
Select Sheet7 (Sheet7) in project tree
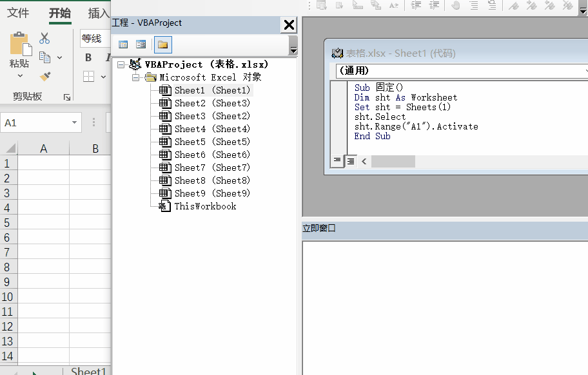212,168
